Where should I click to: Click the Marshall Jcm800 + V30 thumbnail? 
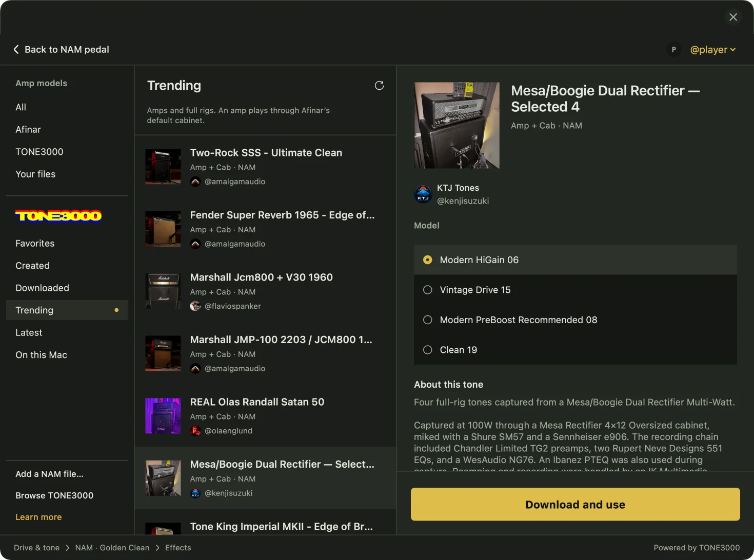point(163,291)
